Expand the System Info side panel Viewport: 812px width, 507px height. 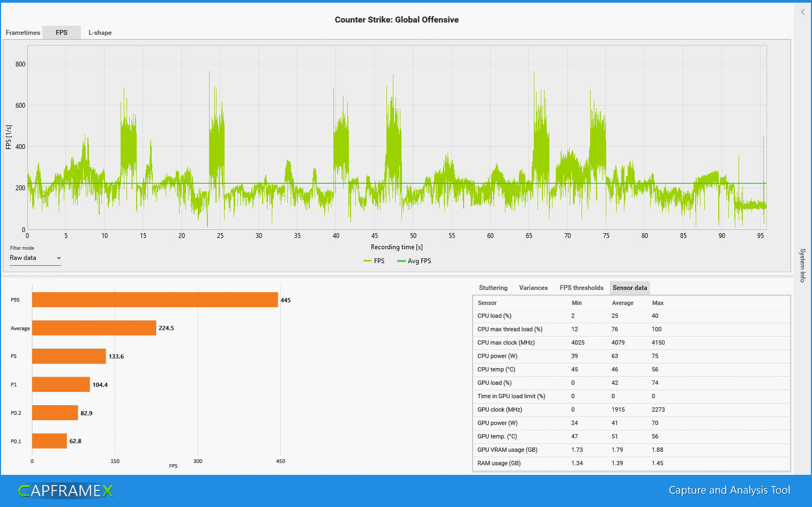(x=802, y=265)
